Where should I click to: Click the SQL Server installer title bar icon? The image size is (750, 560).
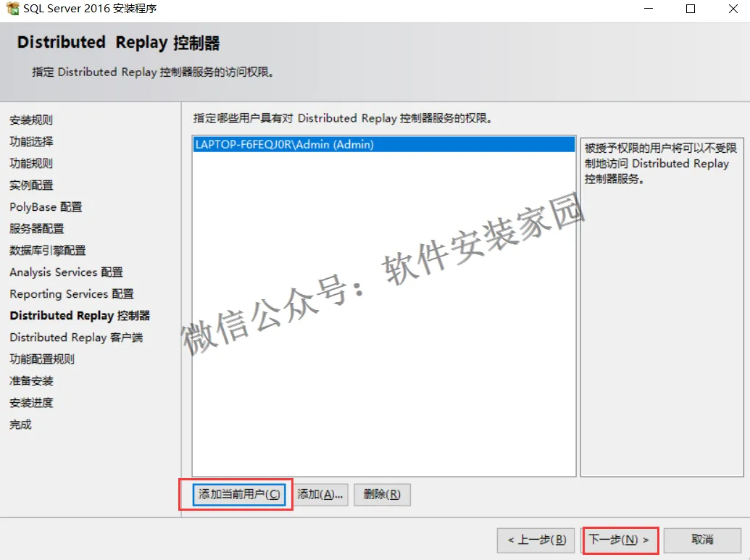tap(13, 9)
